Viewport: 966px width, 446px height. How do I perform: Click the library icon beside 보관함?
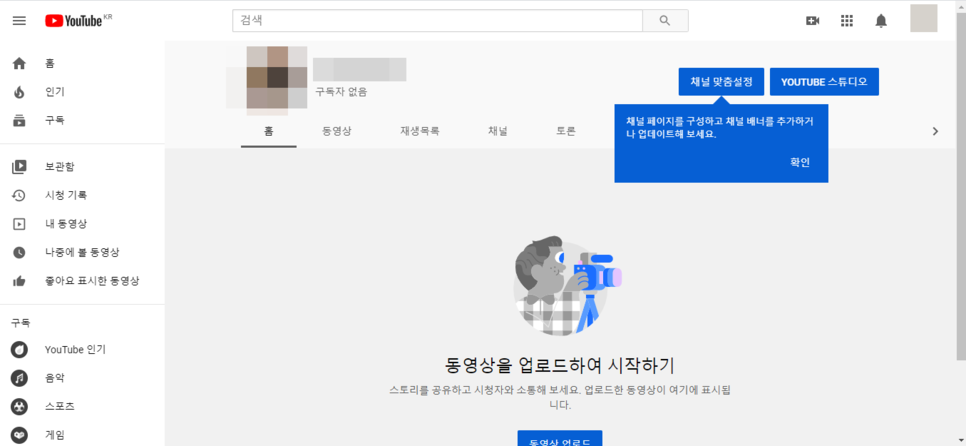(x=19, y=166)
